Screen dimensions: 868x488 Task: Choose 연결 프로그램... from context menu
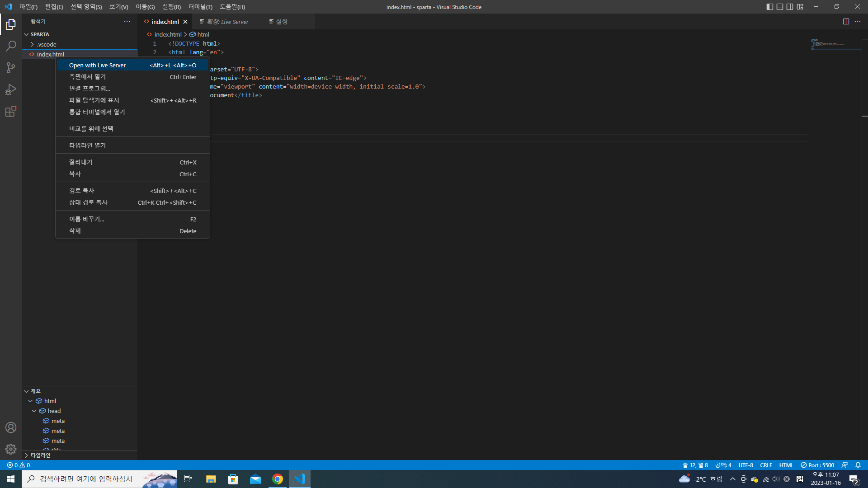132,89
